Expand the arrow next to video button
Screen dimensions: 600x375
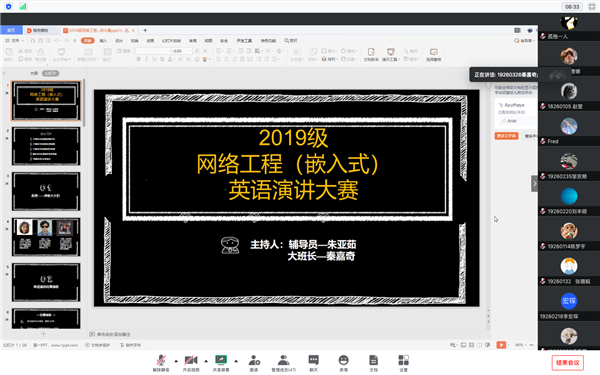pyautogui.click(x=206, y=361)
